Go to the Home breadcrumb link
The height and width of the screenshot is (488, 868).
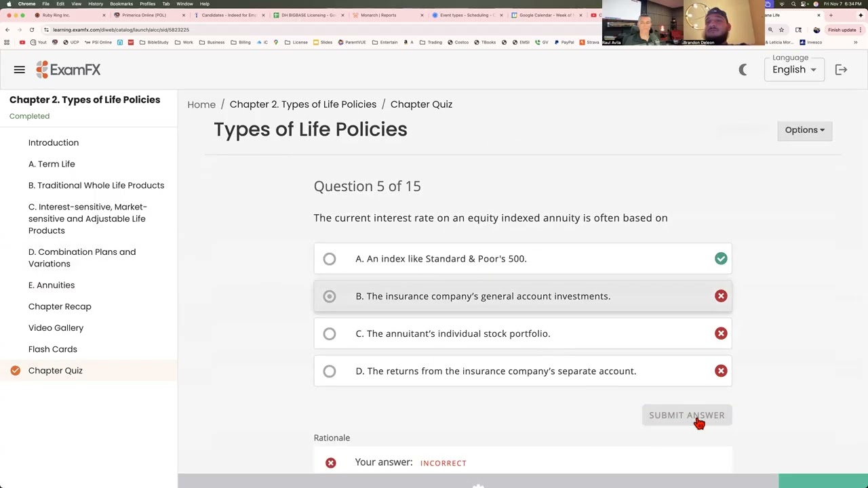tap(201, 104)
